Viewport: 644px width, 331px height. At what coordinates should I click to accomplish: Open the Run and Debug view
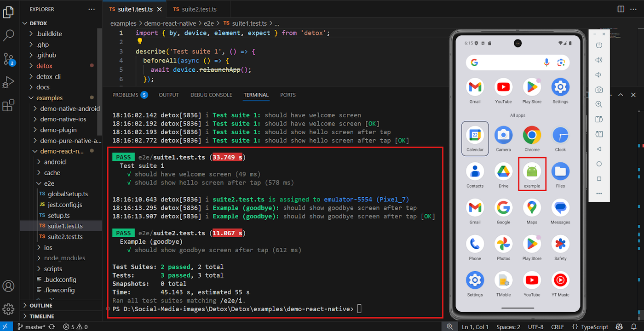9,82
